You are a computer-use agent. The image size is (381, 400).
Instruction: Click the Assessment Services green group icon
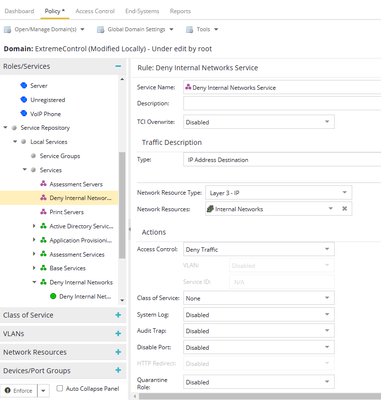pos(43,254)
